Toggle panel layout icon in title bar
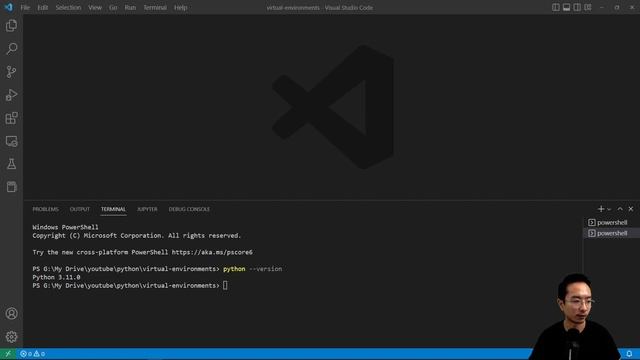This screenshot has height=360, width=640. [566, 7]
